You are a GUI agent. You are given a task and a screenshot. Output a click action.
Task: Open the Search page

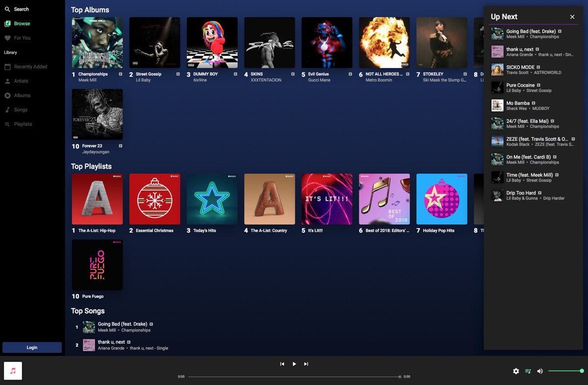(x=22, y=9)
